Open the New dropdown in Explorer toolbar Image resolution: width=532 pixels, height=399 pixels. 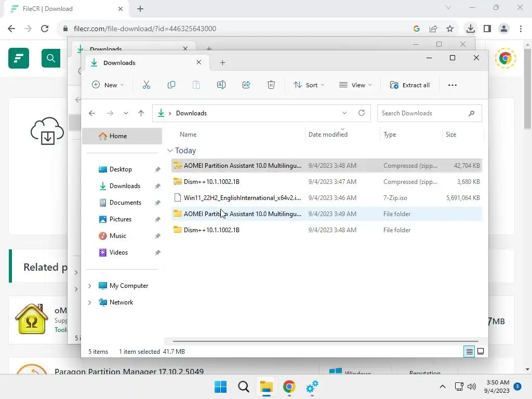tap(108, 85)
